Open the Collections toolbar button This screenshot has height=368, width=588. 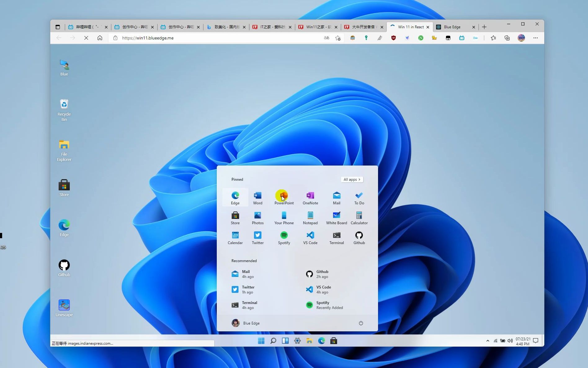(x=507, y=38)
